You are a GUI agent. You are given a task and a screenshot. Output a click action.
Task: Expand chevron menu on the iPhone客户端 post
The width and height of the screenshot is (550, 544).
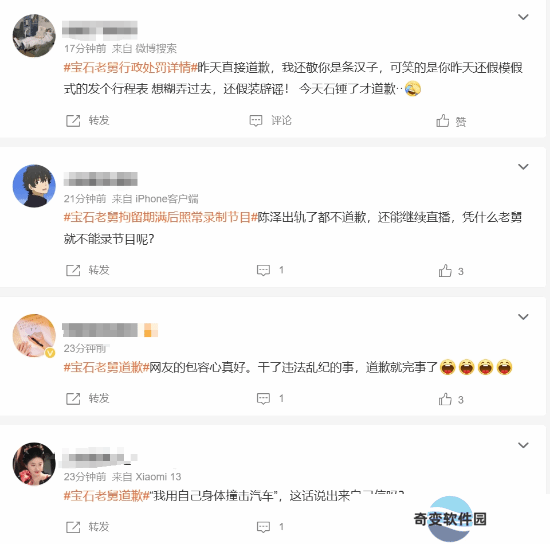coord(523,167)
